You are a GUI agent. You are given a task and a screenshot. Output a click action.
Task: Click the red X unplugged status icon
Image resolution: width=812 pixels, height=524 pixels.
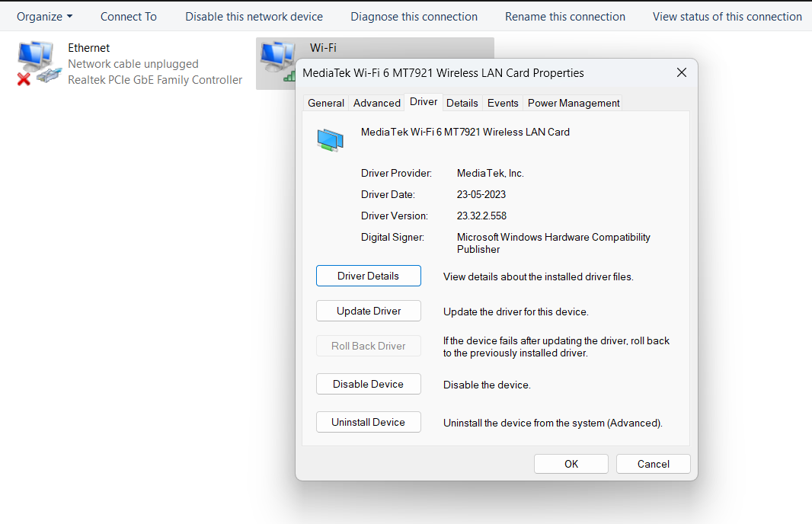pos(24,79)
